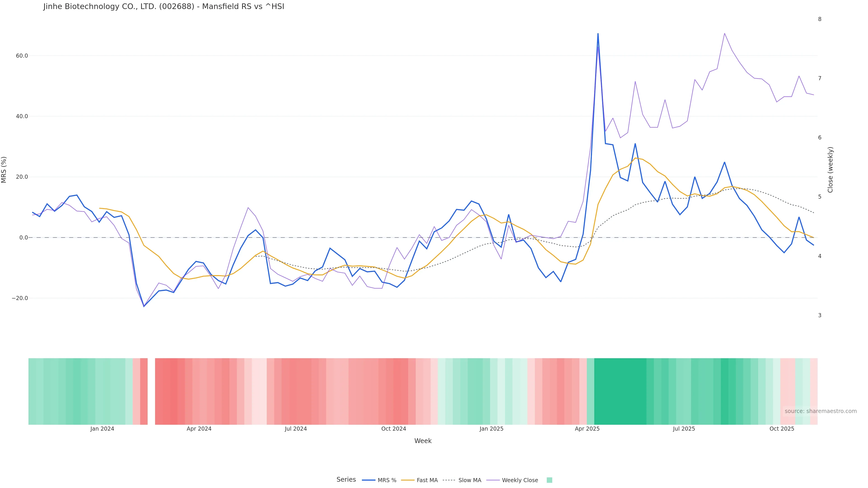Click the dashed Slow MA line icon in legend
Screen dimensions: 868x488
pos(449,480)
